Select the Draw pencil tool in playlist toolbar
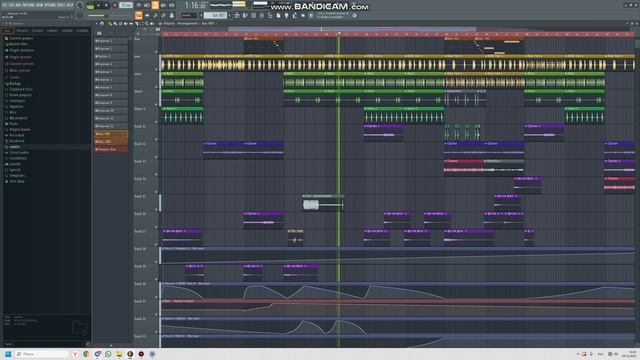This screenshot has width=640, height=360. 110,24
